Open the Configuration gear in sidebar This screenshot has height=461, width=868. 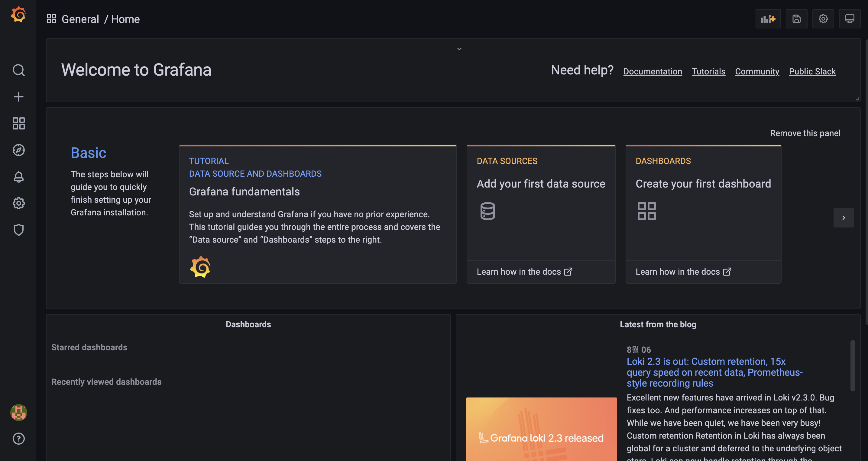point(18,203)
